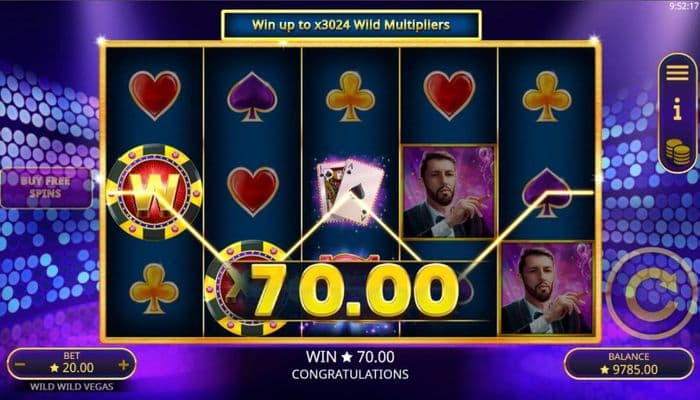This screenshot has height=400, width=700.
Task: Click the blackjack cards symbol on the middle reel
Action: pos(350,191)
